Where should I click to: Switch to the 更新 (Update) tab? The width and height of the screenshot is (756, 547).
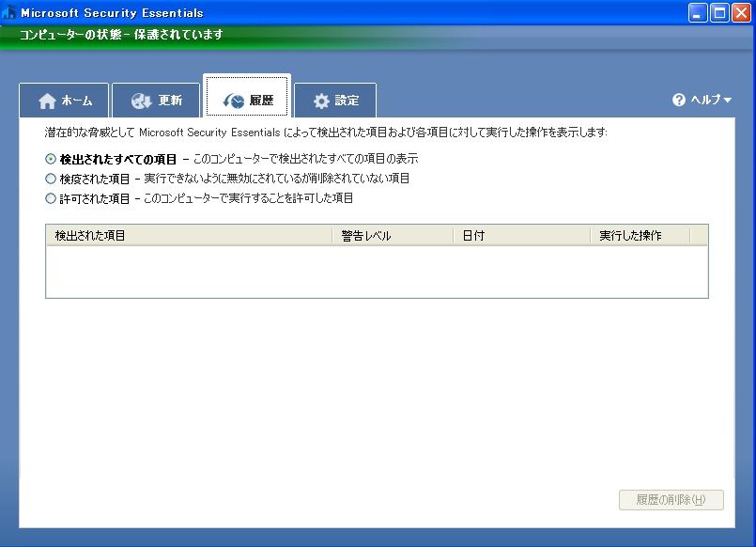pos(156,101)
